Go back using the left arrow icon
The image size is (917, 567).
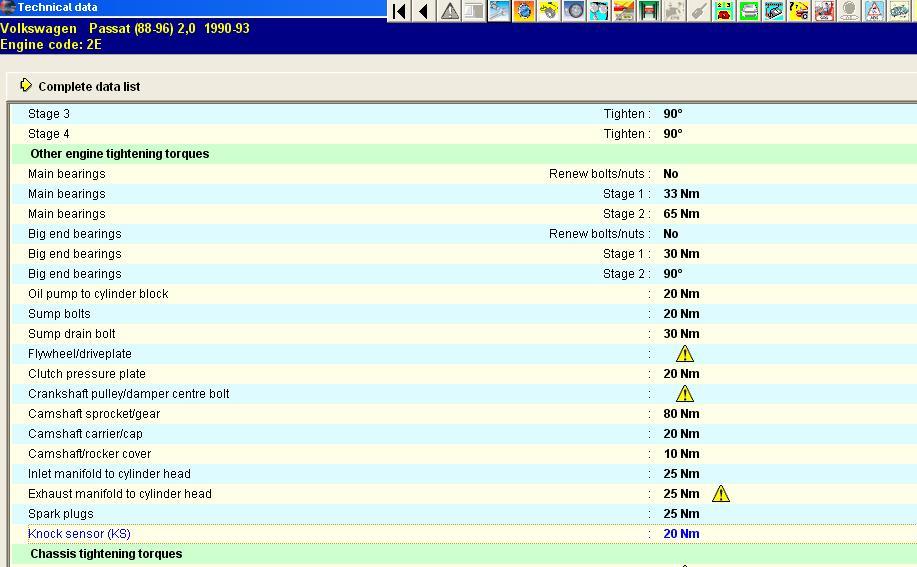424,11
